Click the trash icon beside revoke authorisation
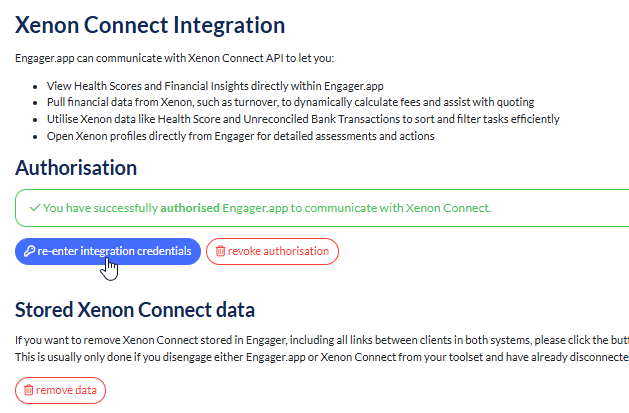 tap(220, 251)
